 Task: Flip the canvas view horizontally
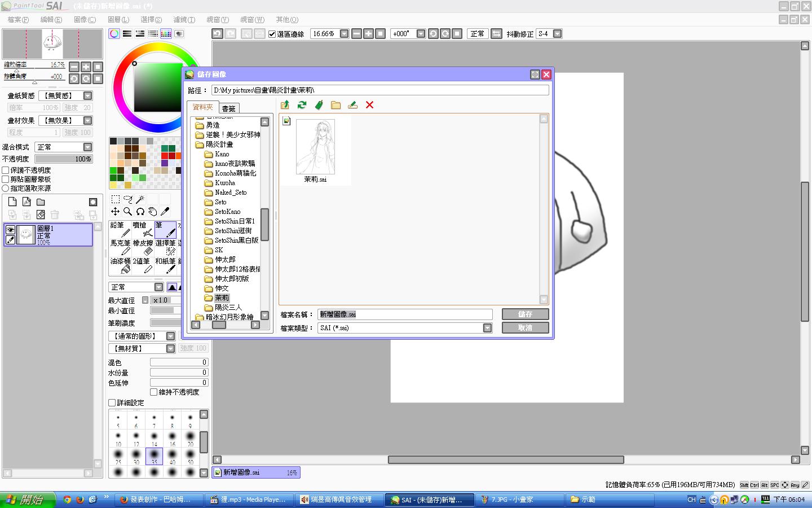tap(496, 34)
